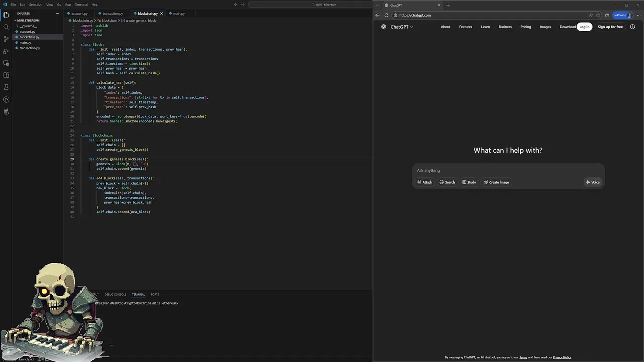Switch to the main.py editor tab
Viewport: 644px width, 362px height.
coord(179,14)
